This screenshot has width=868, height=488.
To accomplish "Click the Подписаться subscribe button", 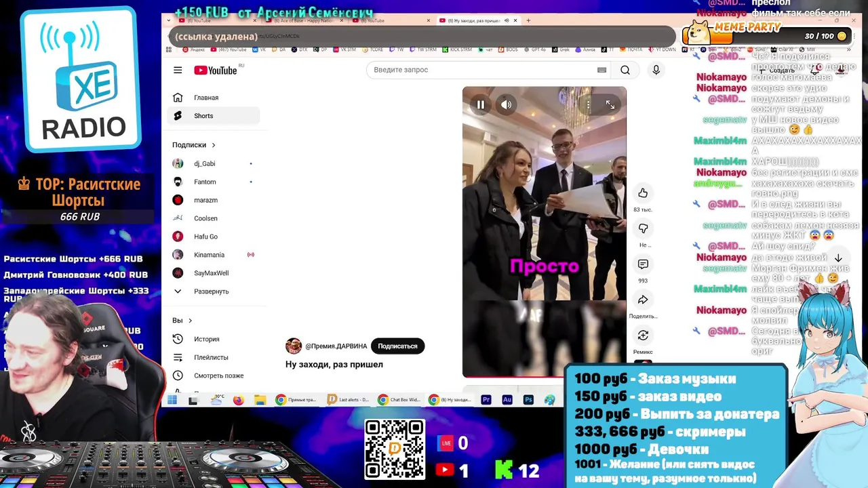I will coord(397,346).
